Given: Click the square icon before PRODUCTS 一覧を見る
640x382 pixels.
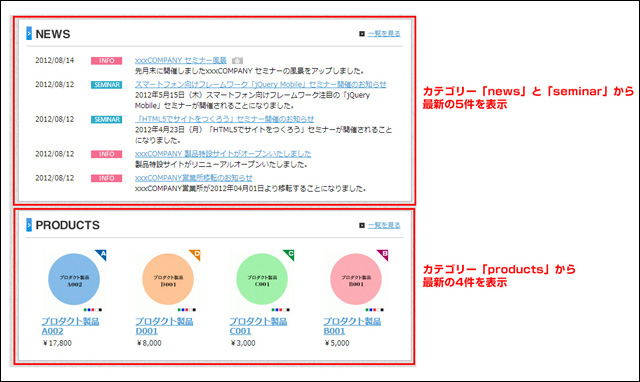Looking at the screenshot, I should [362, 225].
